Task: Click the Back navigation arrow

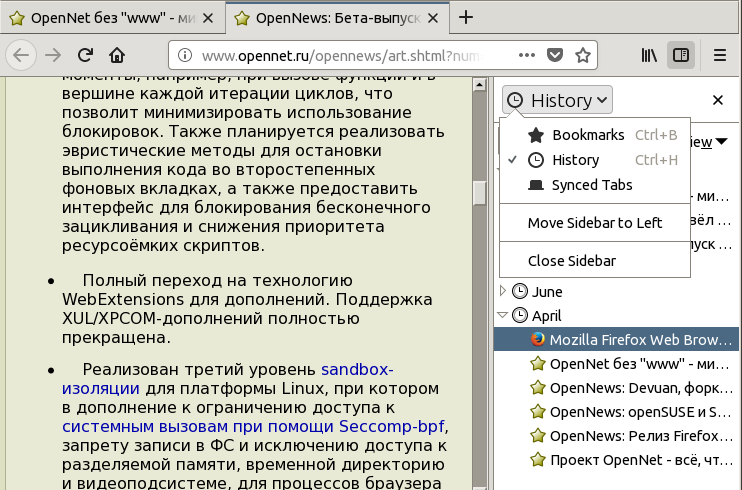Action: pos(22,55)
